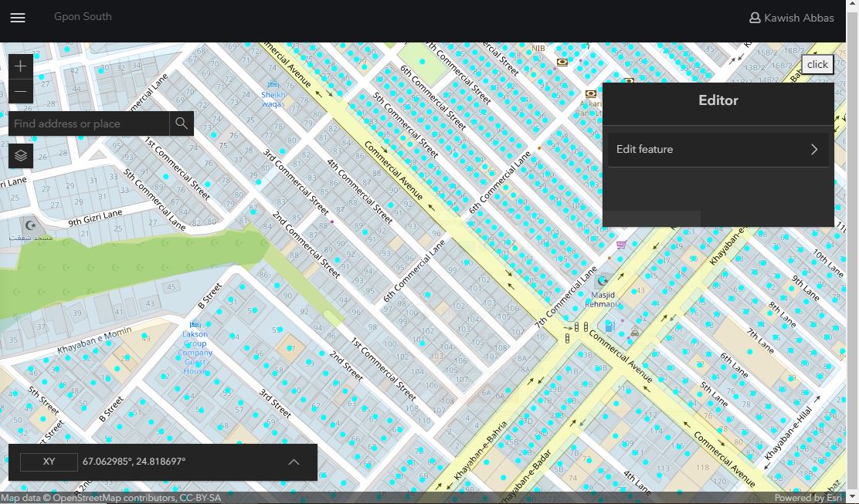Click Sheikh waqas hotel icon
Viewport: 859px width, 504px height.
click(x=273, y=85)
